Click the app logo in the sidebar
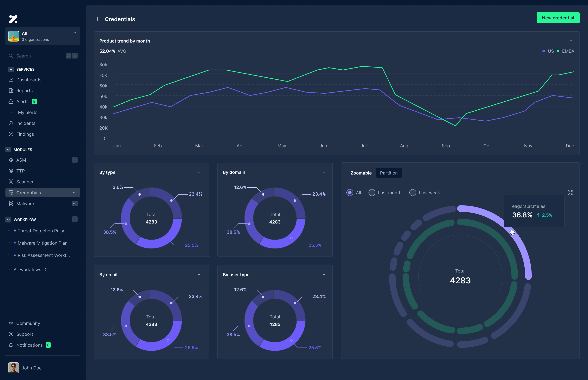588x380 pixels. coord(13,19)
